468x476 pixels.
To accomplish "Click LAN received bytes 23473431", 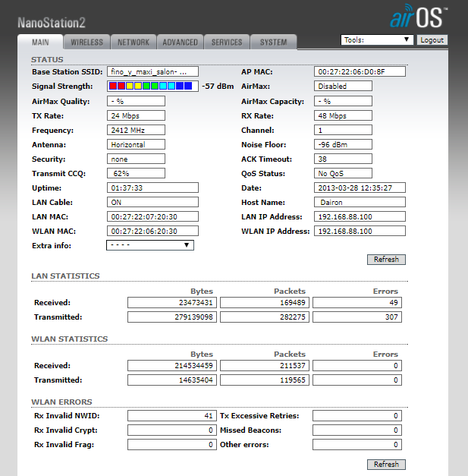I will point(172,302).
